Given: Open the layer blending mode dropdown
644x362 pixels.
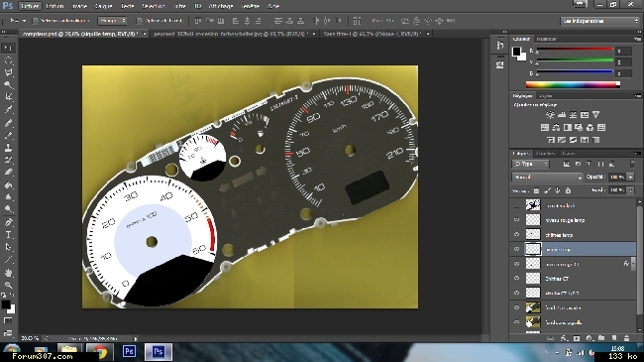Looking at the screenshot, I should (547, 177).
